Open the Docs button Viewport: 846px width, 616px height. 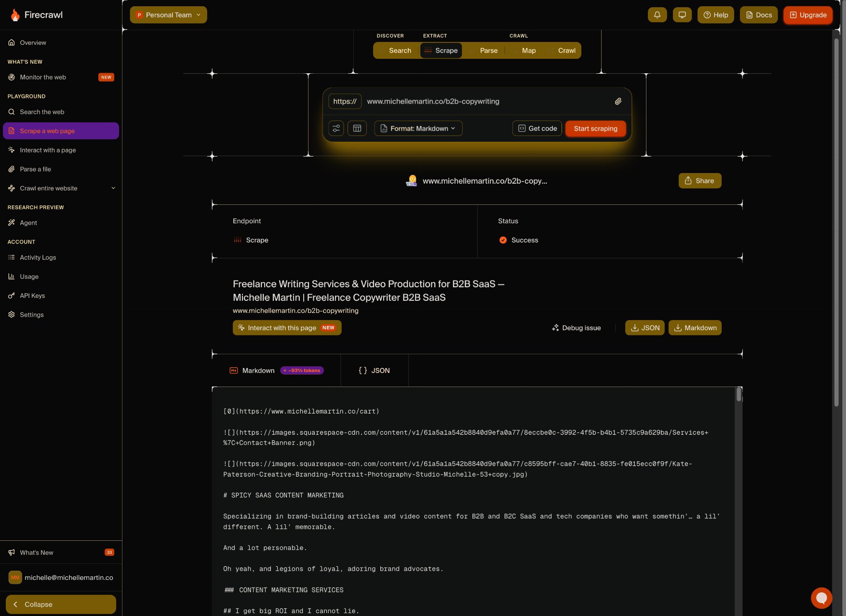coord(759,15)
